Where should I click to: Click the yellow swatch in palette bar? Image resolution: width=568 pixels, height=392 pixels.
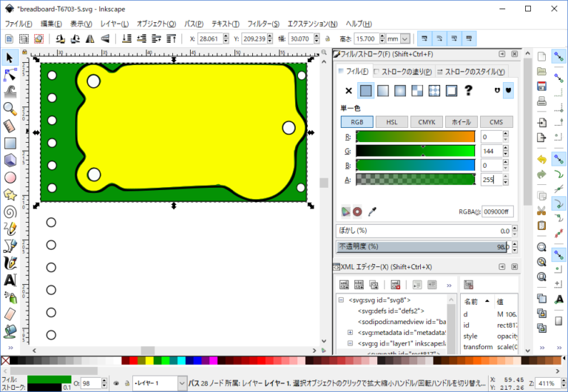149,361
